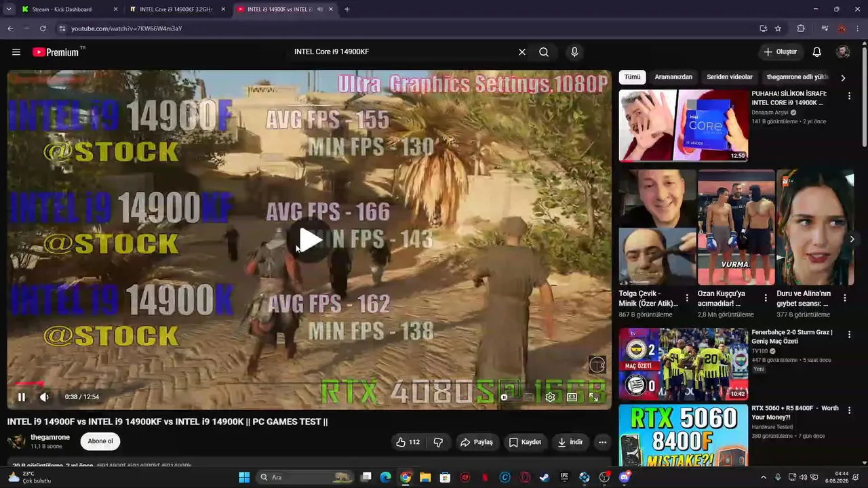
Task: Open options for the RTX 5060 video
Action: pos(849,409)
